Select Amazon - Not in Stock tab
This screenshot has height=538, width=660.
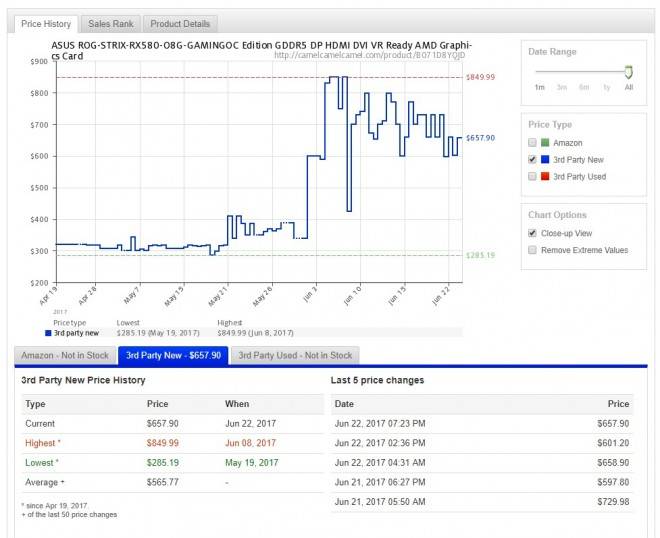[65, 356]
